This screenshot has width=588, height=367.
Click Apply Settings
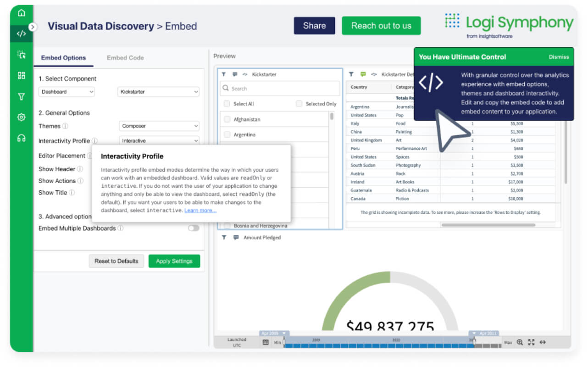pyautogui.click(x=174, y=261)
